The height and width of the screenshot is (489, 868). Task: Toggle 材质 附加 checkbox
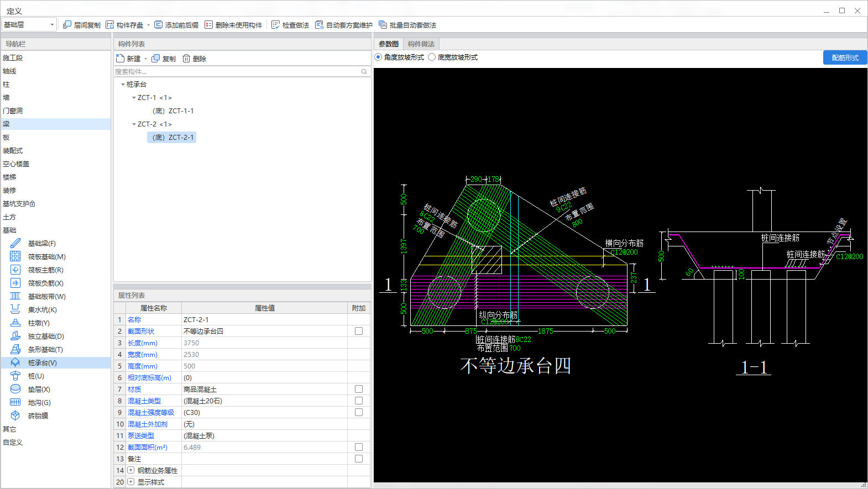pyautogui.click(x=359, y=389)
